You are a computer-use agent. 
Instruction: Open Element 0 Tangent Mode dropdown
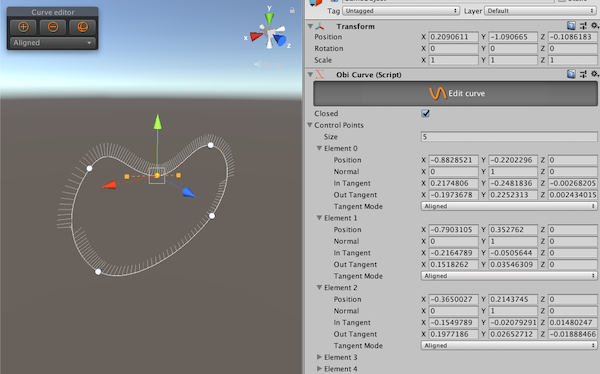(509, 206)
